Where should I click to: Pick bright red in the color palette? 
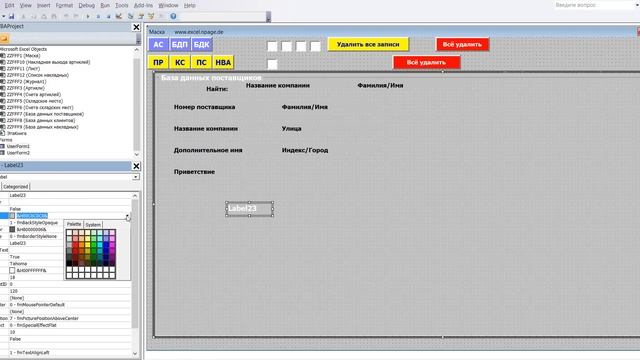pos(76,245)
